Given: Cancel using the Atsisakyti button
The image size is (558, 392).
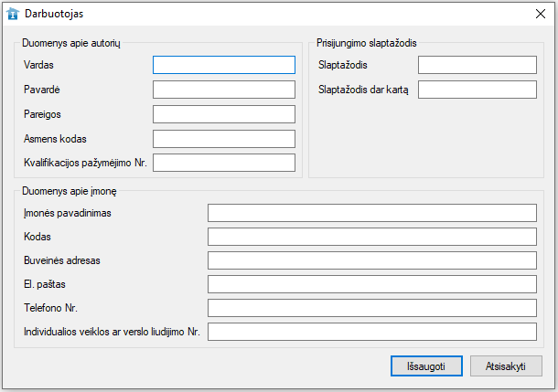Looking at the screenshot, I should (506, 366).
